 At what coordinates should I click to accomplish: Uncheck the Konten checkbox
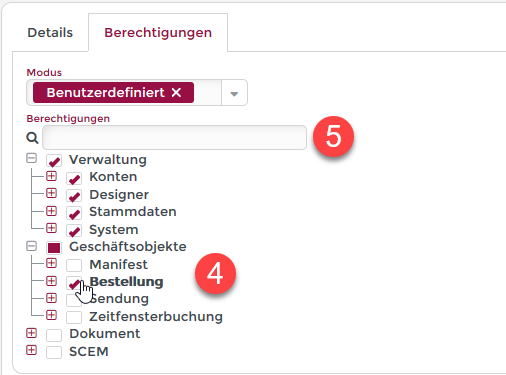74,178
